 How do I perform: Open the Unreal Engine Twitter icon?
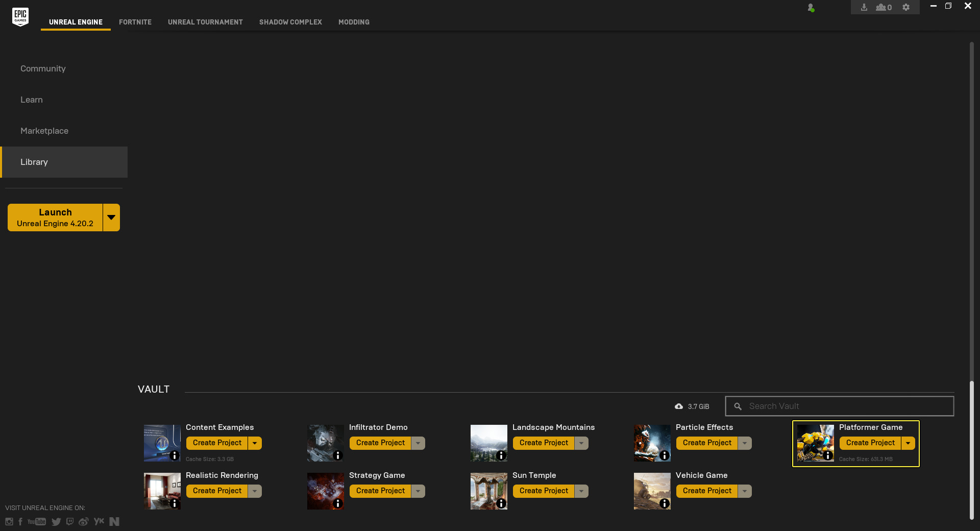(56, 521)
